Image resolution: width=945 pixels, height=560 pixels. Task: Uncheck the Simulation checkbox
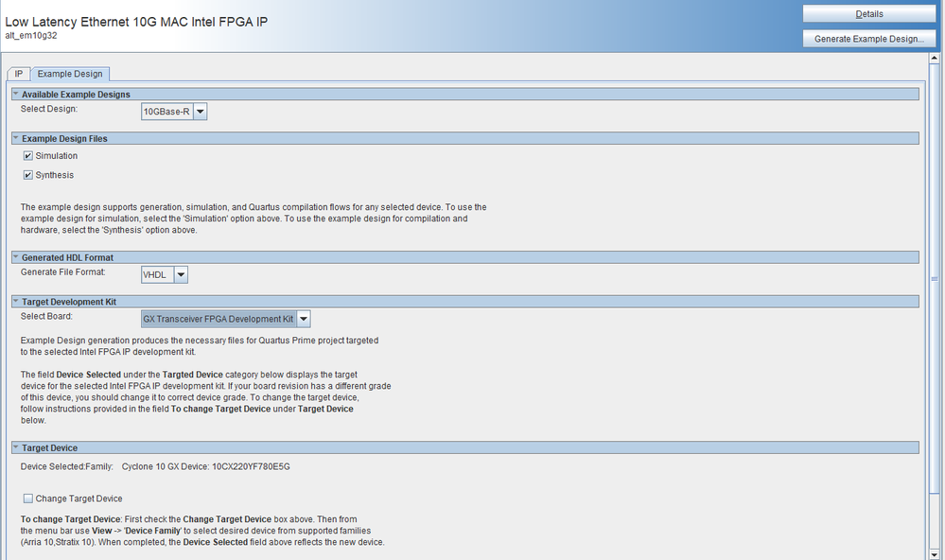(27, 155)
